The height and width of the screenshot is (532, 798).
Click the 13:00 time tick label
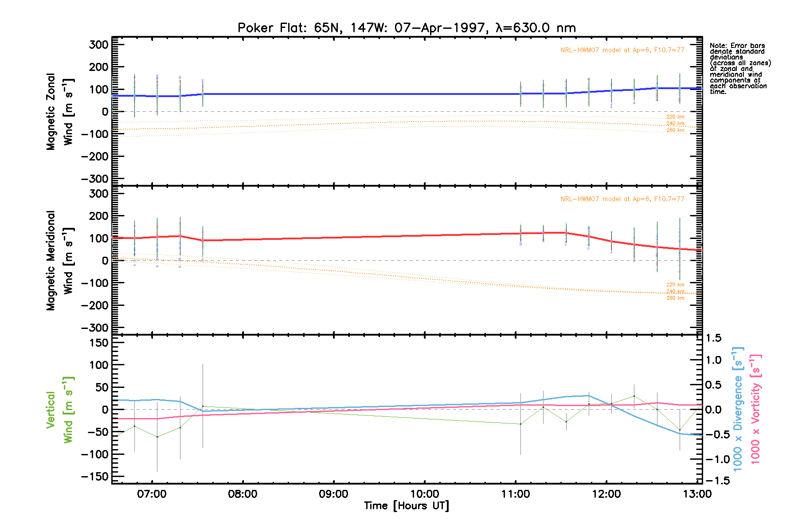pyautogui.click(x=697, y=494)
